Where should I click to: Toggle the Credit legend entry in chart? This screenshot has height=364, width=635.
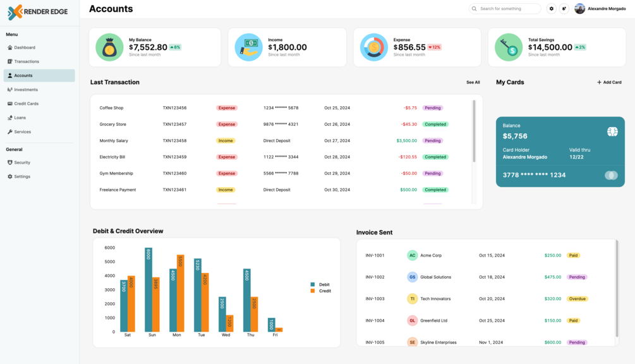tap(321, 291)
